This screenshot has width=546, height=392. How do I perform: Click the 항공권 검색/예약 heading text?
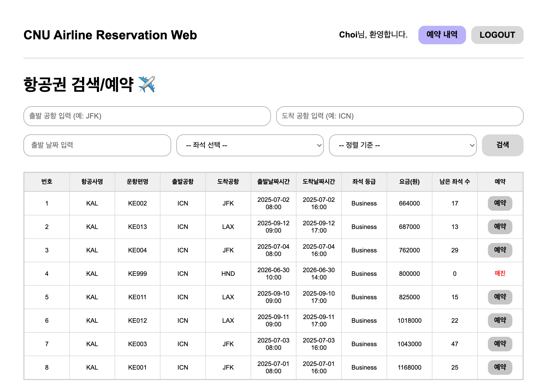click(78, 84)
